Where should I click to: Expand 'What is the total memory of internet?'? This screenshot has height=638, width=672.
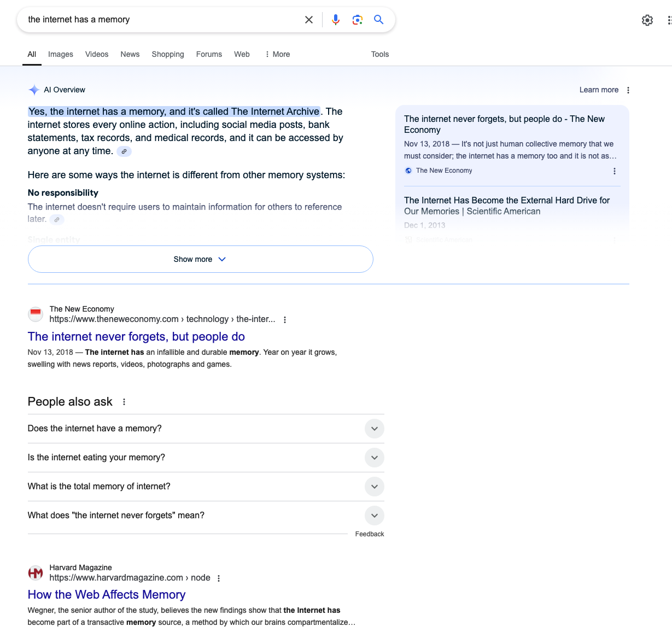click(206, 487)
